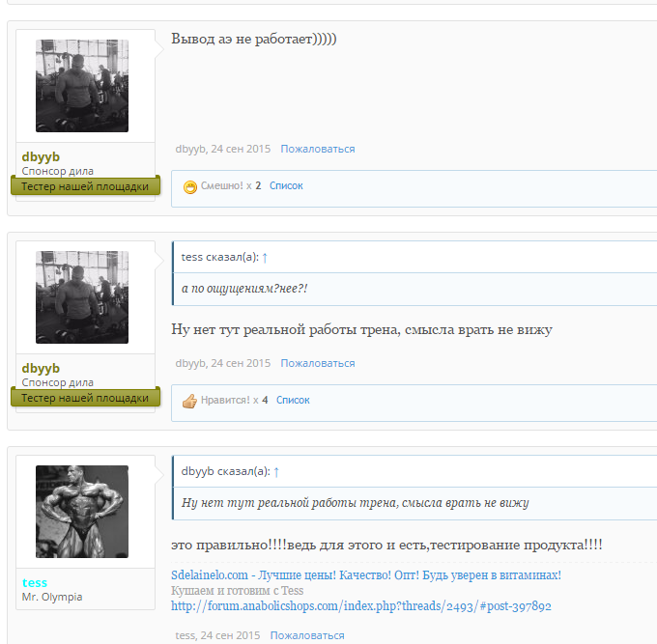Screen dimensions: 657x644
Task: Click the thumbs-up icon beside "Нравится!"
Action: click(x=190, y=401)
